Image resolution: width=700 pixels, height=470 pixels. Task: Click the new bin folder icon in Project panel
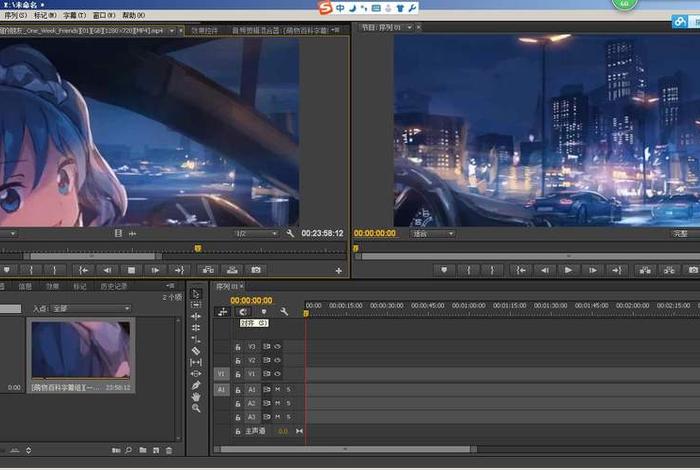pos(142,450)
